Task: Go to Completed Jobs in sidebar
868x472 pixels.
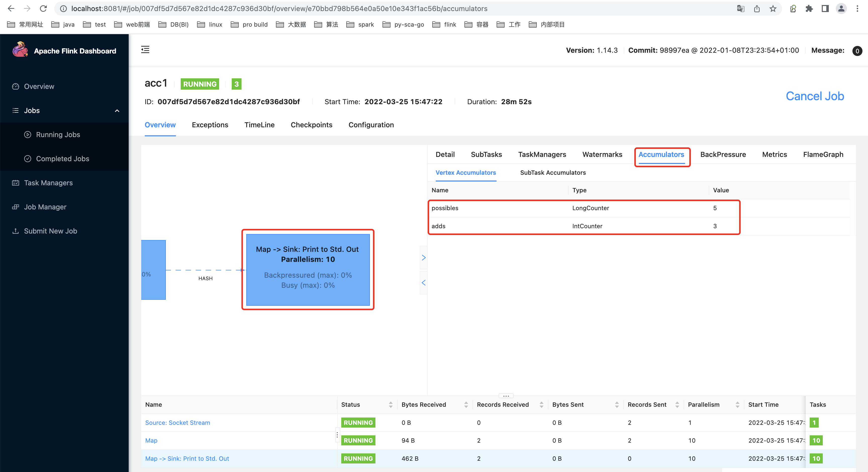Action: (x=63, y=159)
